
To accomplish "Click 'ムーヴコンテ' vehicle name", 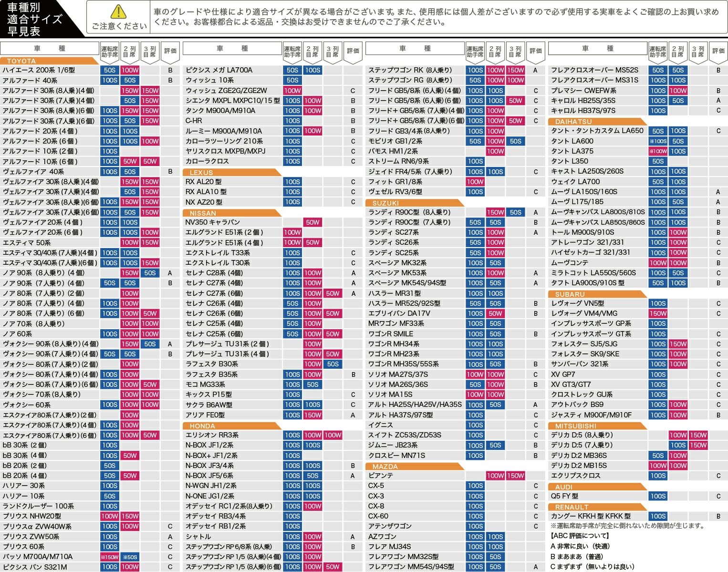I will [570, 263].
